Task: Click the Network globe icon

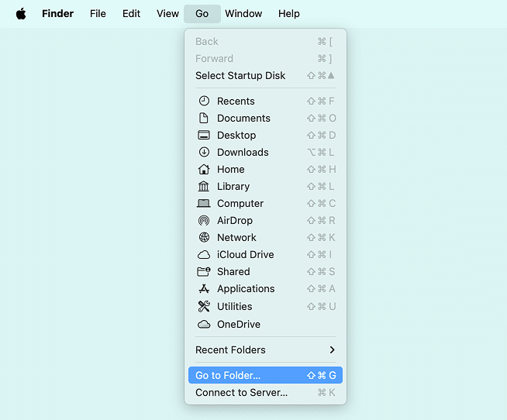Action: click(204, 238)
